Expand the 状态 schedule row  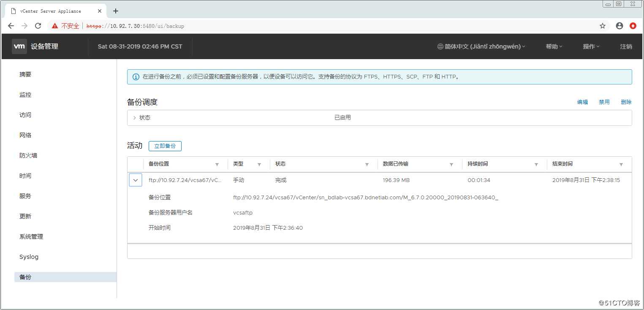[134, 118]
